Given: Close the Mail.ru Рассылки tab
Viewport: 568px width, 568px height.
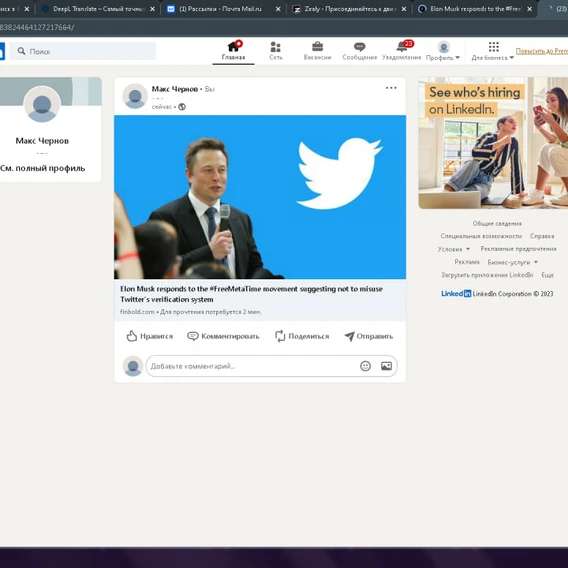Looking at the screenshot, I should tap(278, 9).
